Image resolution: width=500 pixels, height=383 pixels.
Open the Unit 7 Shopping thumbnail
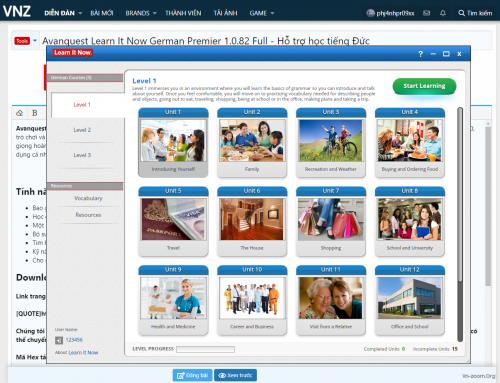point(331,221)
